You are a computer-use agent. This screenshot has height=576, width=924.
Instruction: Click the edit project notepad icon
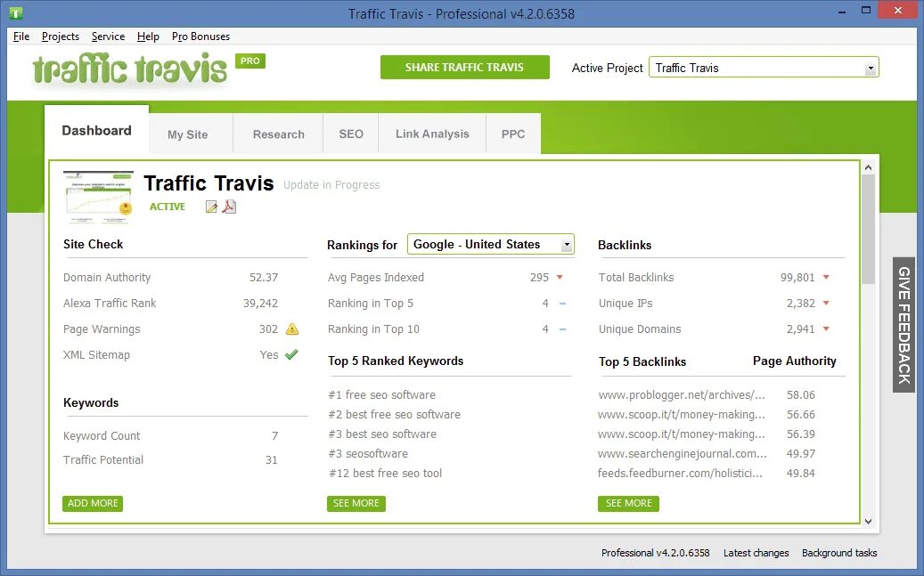click(x=211, y=207)
